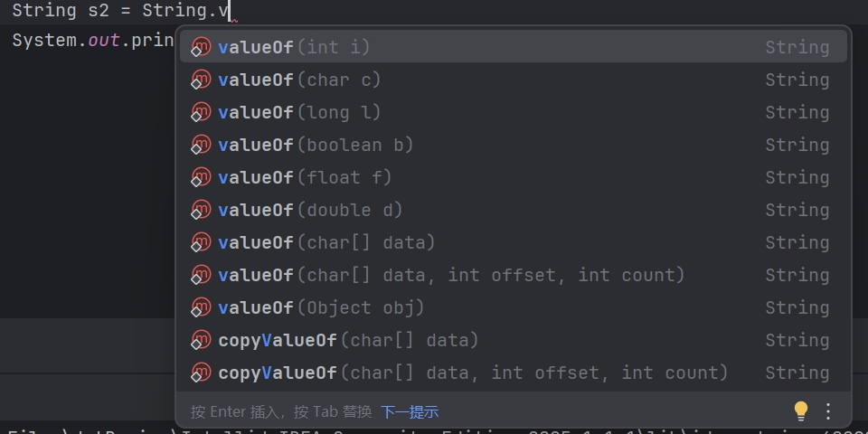Click in code line String s2 = String.v
868x434 pixels.
point(120,11)
